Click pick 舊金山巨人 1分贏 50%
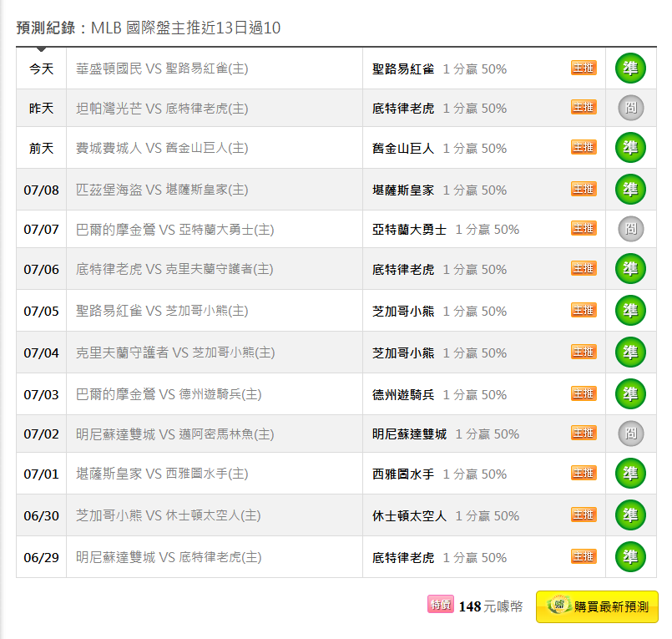The height and width of the screenshot is (639, 672). [439, 149]
